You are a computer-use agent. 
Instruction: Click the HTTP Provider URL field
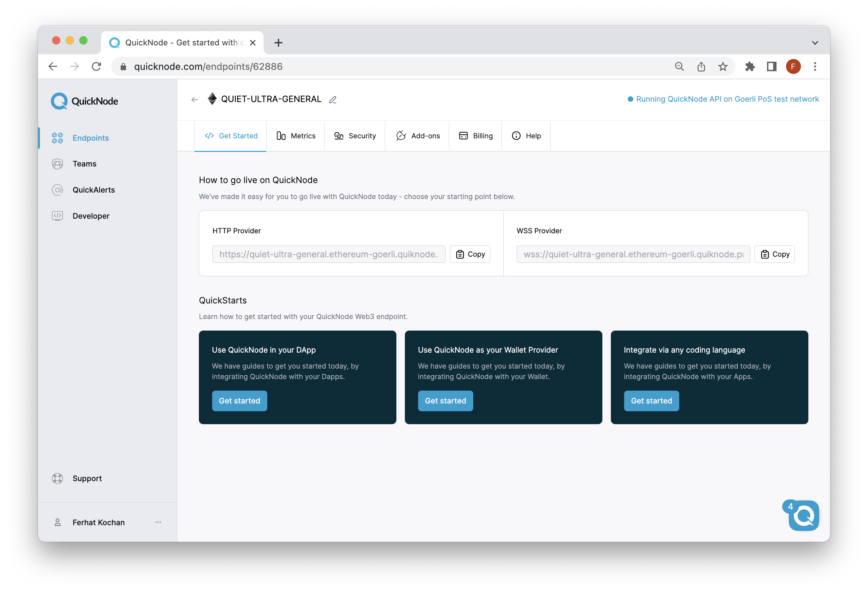coord(329,254)
